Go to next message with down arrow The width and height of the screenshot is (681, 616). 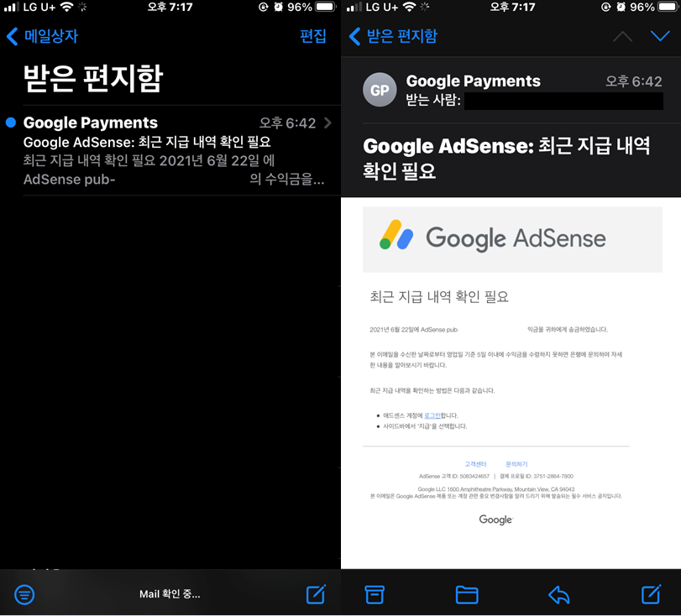660,36
